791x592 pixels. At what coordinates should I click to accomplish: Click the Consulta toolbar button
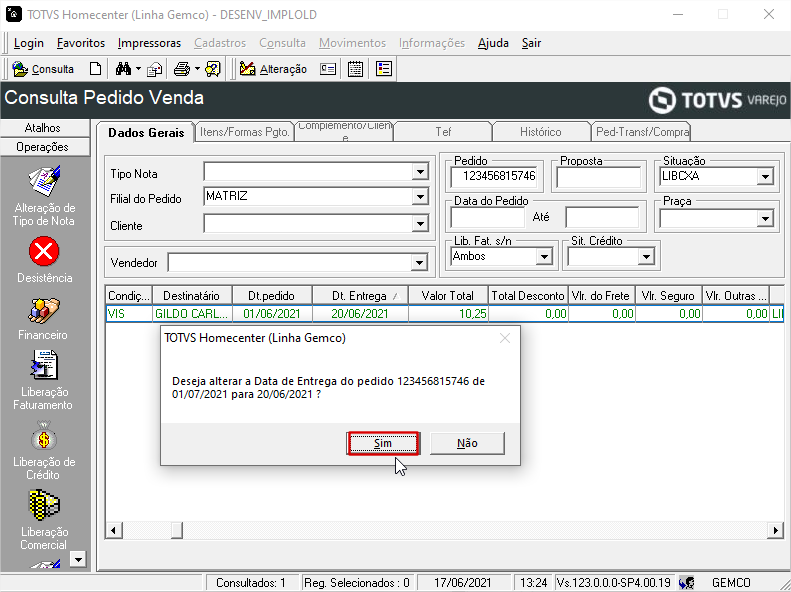pos(43,69)
